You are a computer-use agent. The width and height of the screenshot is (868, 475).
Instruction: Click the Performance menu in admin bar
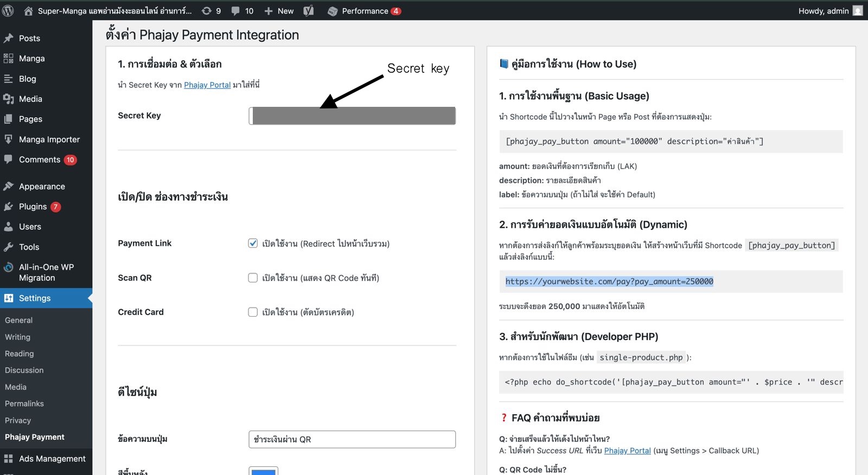(364, 11)
